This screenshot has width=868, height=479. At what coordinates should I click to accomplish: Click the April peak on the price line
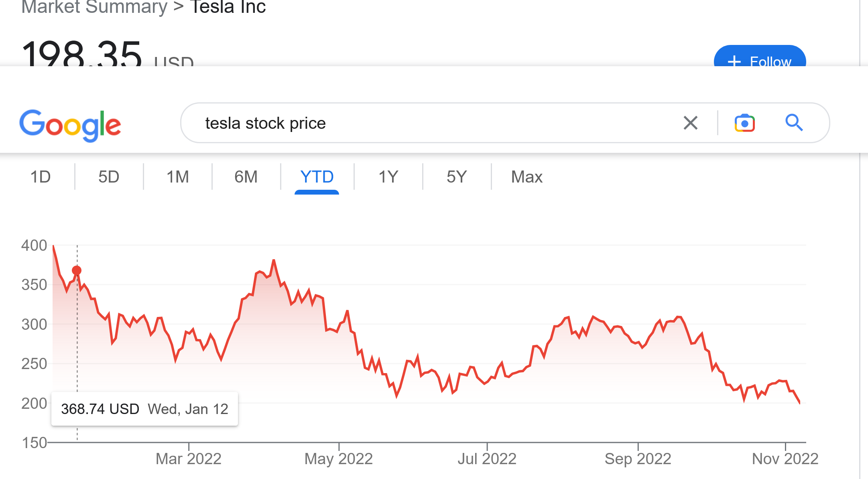click(x=274, y=260)
